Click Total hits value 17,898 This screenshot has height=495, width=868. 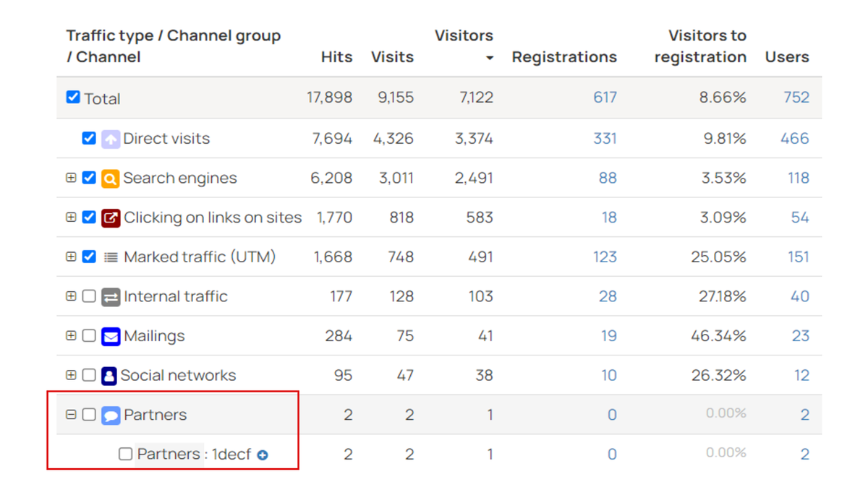330,98
